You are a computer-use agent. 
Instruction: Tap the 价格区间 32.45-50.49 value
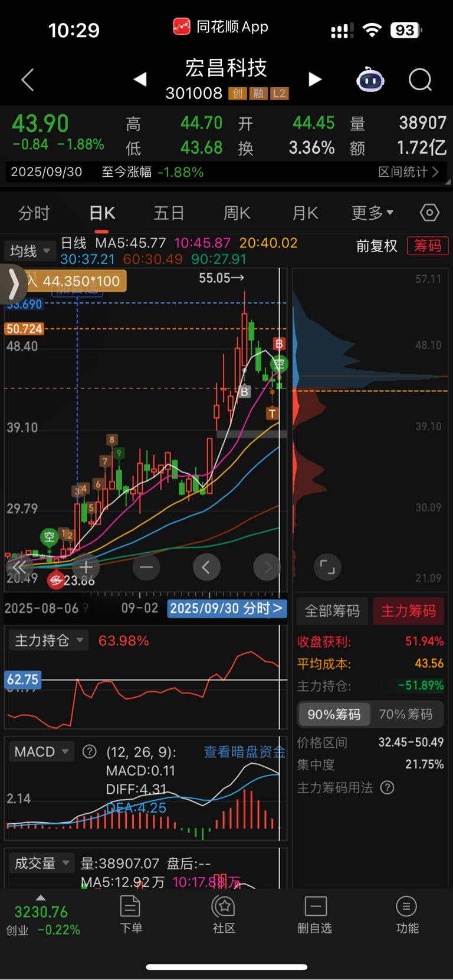click(411, 742)
